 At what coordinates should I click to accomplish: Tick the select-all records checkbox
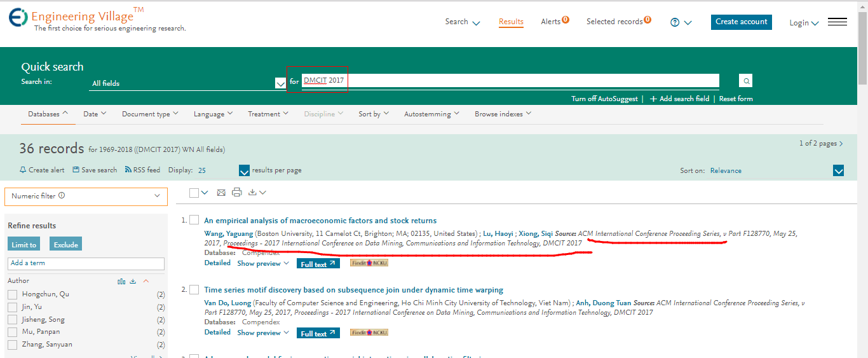pos(194,193)
